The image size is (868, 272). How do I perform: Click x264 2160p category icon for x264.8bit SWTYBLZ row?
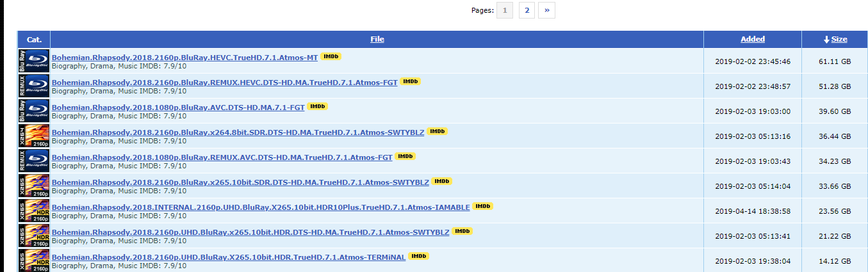click(x=33, y=136)
